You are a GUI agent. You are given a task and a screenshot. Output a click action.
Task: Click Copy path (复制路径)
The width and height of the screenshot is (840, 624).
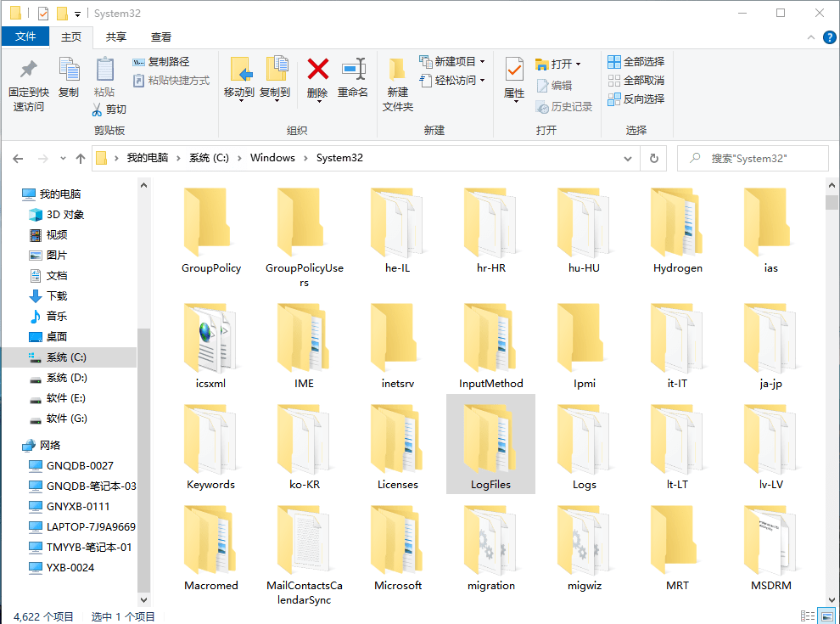click(x=160, y=62)
